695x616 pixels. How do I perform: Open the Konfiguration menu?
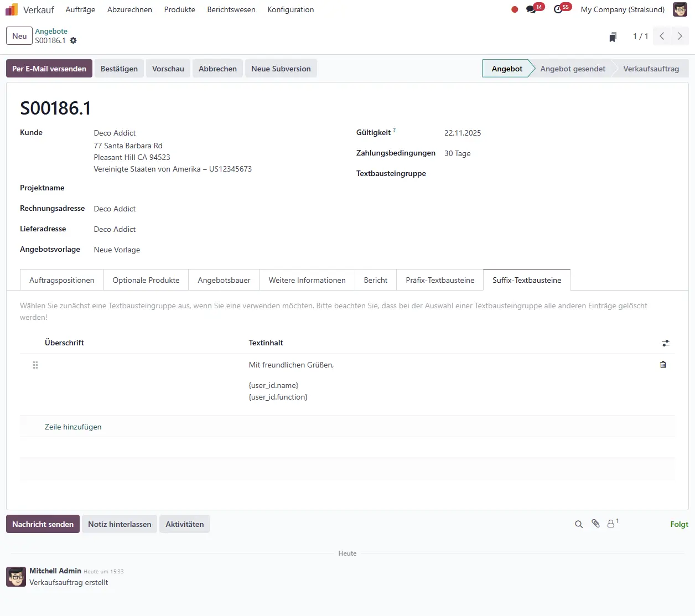point(291,9)
